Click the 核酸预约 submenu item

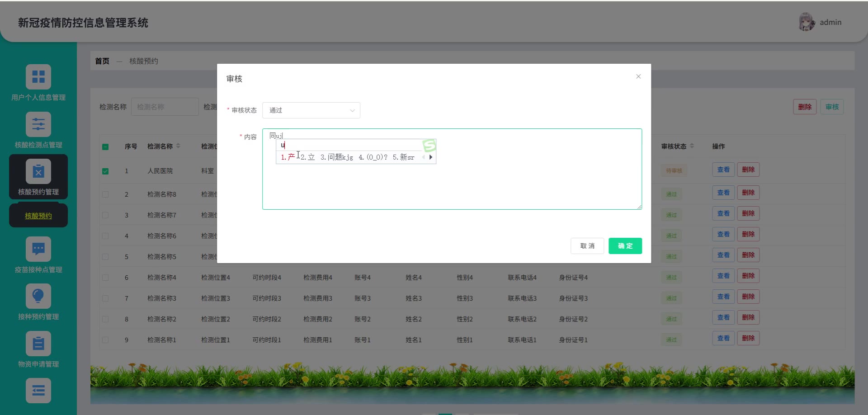point(38,216)
